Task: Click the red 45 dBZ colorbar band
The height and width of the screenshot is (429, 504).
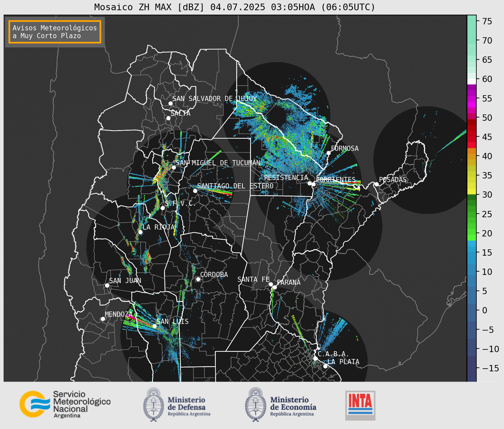Action: 472,139
